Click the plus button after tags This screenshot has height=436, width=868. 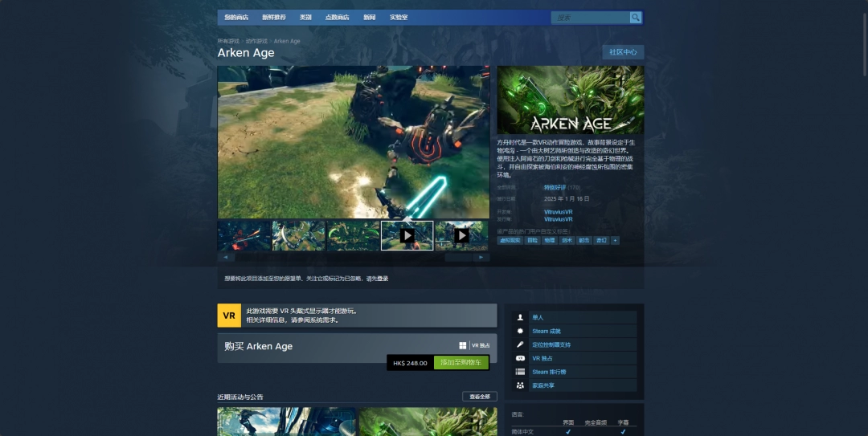coord(615,240)
